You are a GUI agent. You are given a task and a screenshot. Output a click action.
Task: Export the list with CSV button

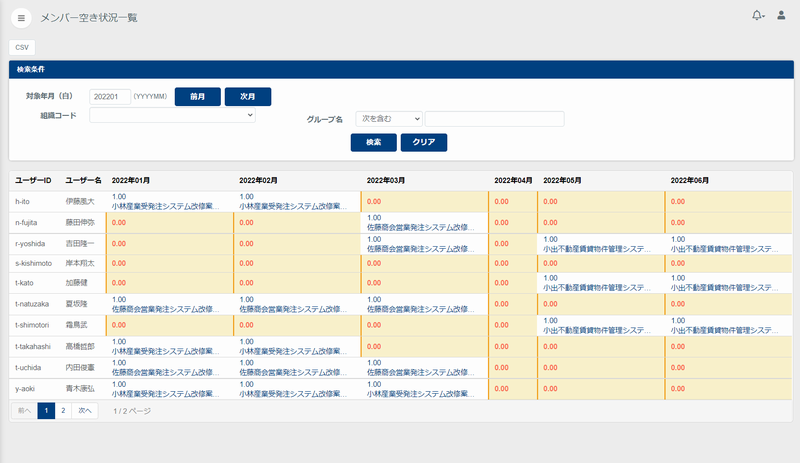point(22,46)
